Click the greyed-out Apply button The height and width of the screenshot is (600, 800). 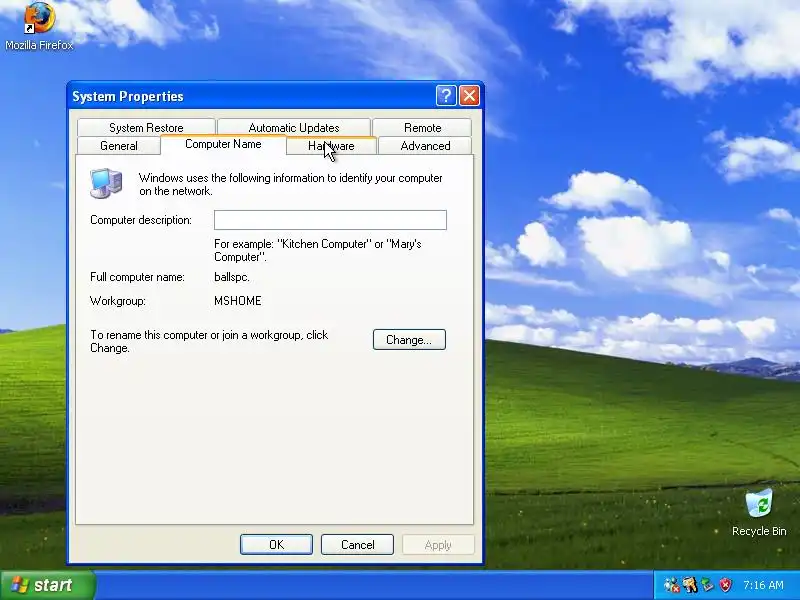click(x=438, y=544)
